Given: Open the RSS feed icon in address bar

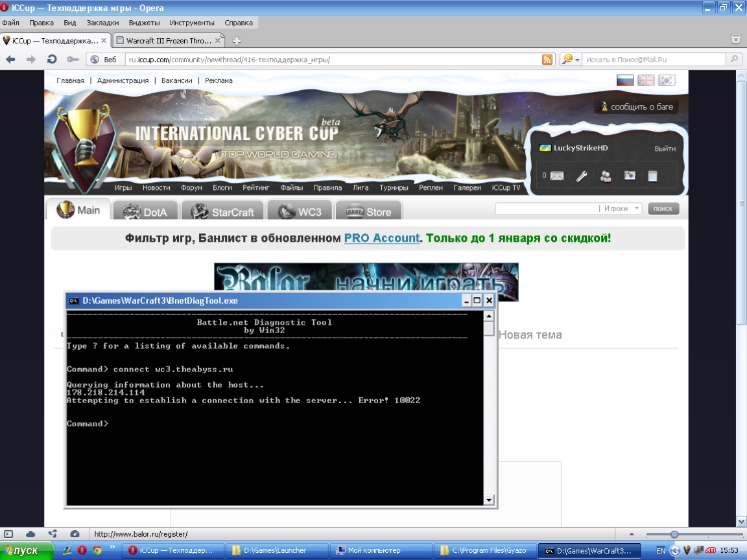Looking at the screenshot, I should click(547, 60).
